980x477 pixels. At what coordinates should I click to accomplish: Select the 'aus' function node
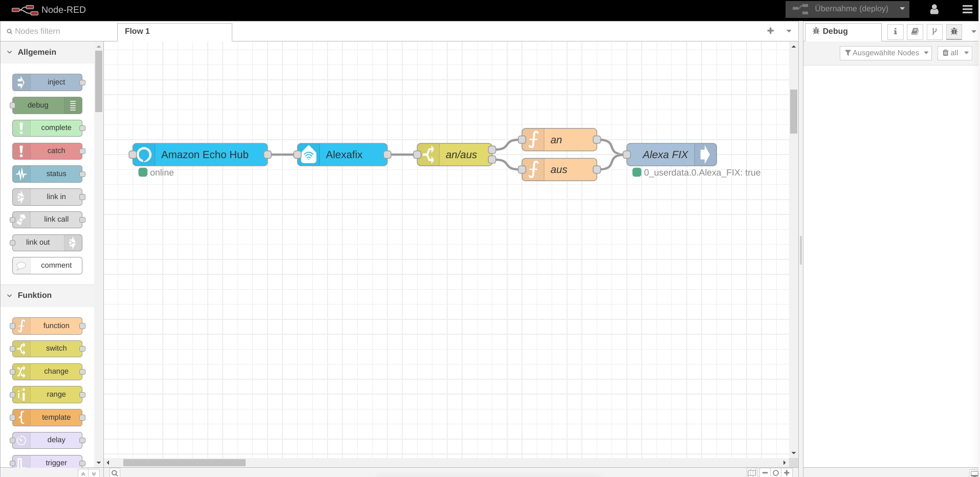(559, 169)
